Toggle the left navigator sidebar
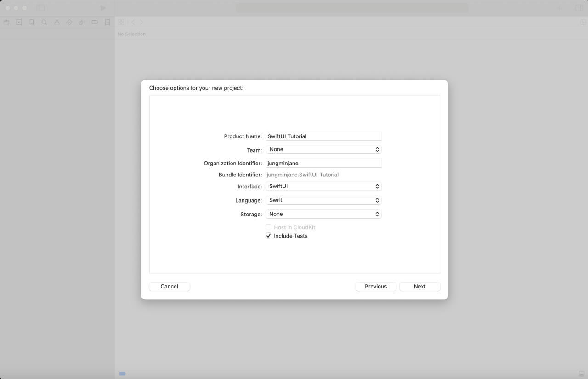The image size is (588, 379). coord(40,8)
